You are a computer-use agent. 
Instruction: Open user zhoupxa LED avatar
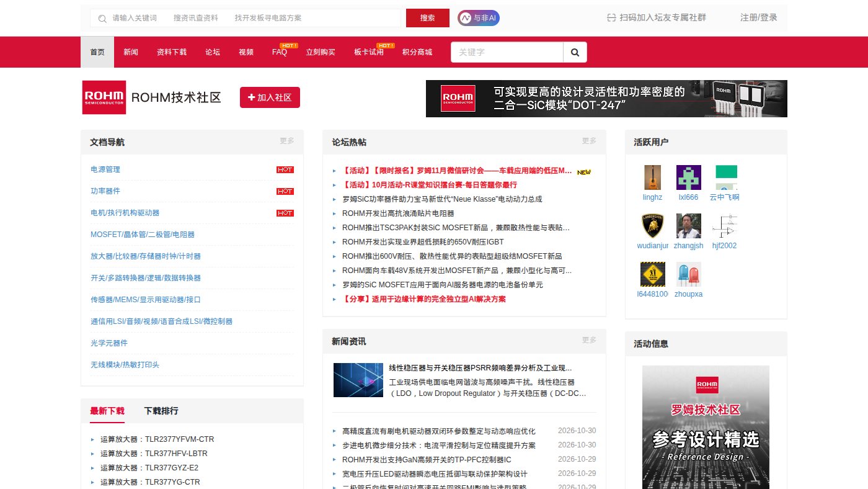tap(688, 274)
